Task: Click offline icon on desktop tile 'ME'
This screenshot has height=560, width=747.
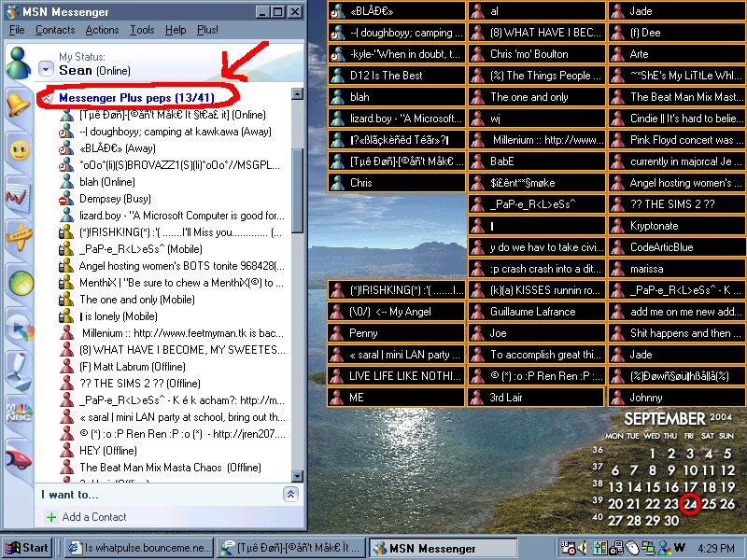Action: [x=337, y=398]
